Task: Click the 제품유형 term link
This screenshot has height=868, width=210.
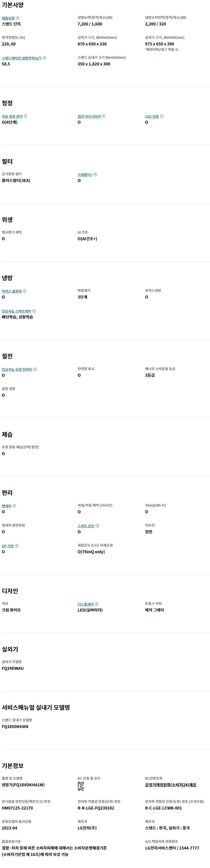Action: pyautogui.click(x=8, y=18)
